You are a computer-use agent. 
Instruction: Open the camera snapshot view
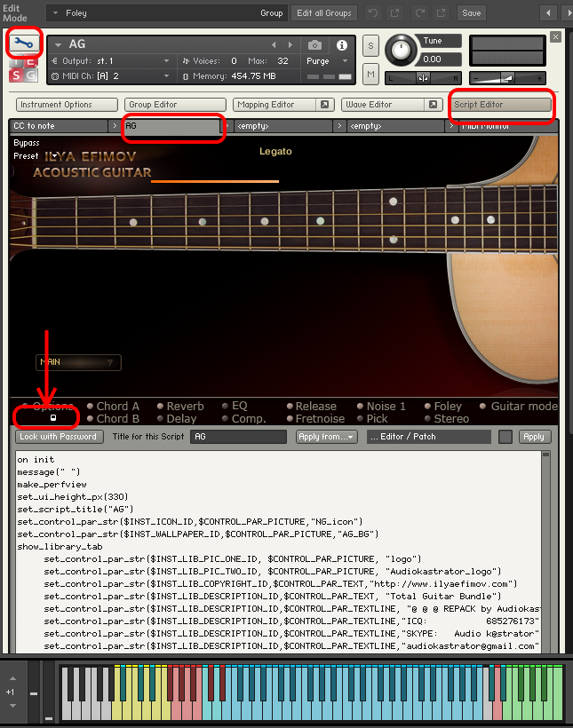(314, 45)
